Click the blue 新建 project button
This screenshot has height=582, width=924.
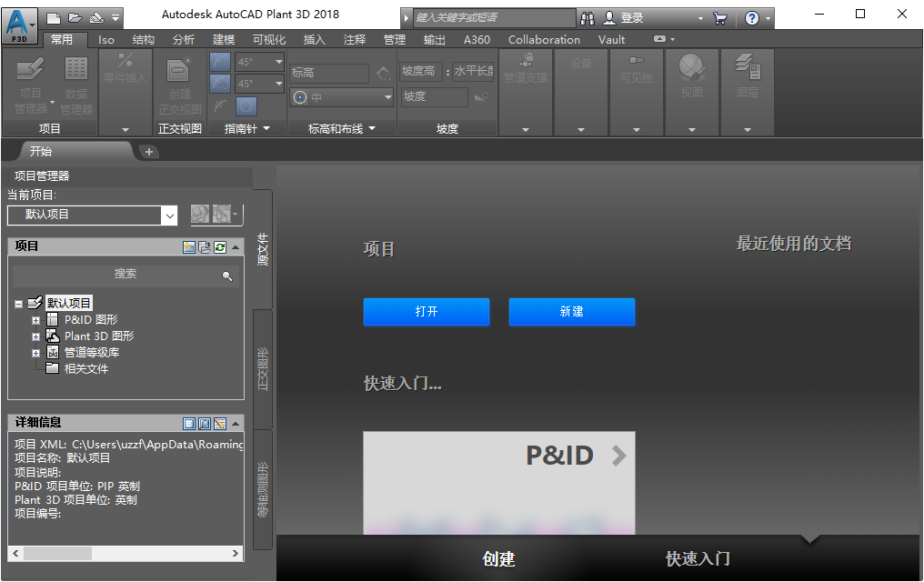pyautogui.click(x=572, y=312)
